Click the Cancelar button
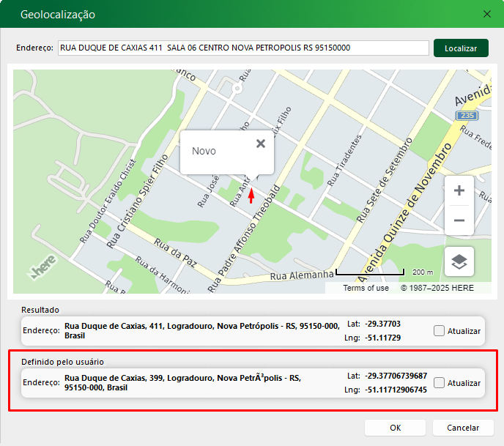 (463, 428)
